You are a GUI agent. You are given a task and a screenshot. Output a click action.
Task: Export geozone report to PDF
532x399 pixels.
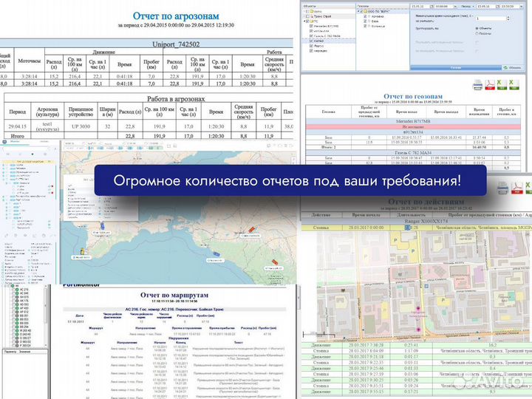coord(490,84)
